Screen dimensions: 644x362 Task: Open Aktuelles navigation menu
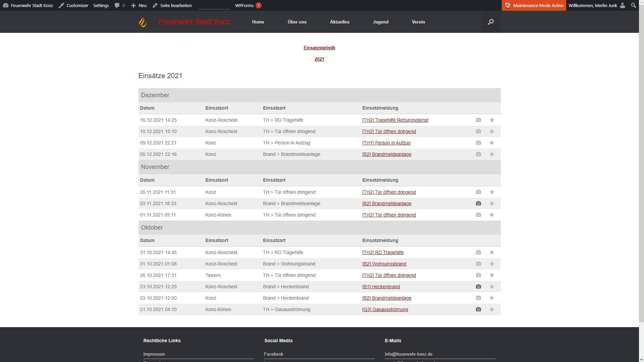click(x=339, y=22)
